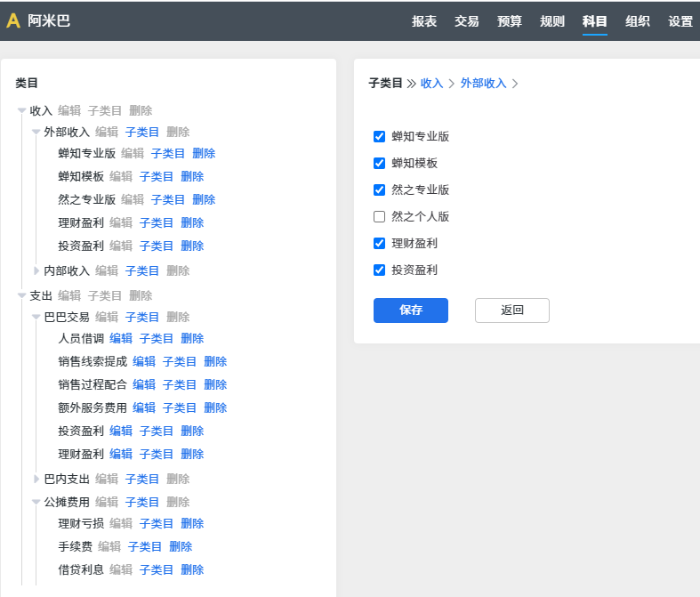Toggle the 理财盈利 checkbox in the subcategory panel
This screenshot has width=700, height=597.
click(379, 244)
